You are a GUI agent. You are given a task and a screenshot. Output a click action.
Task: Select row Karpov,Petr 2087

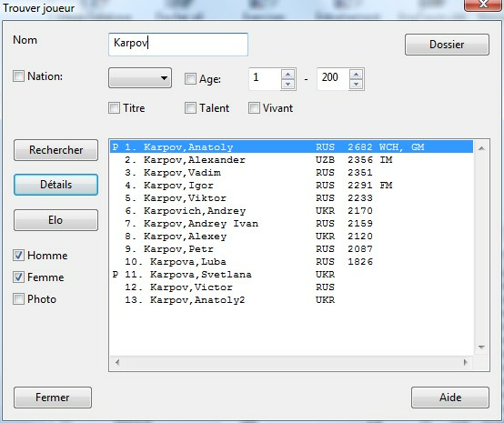click(291, 248)
